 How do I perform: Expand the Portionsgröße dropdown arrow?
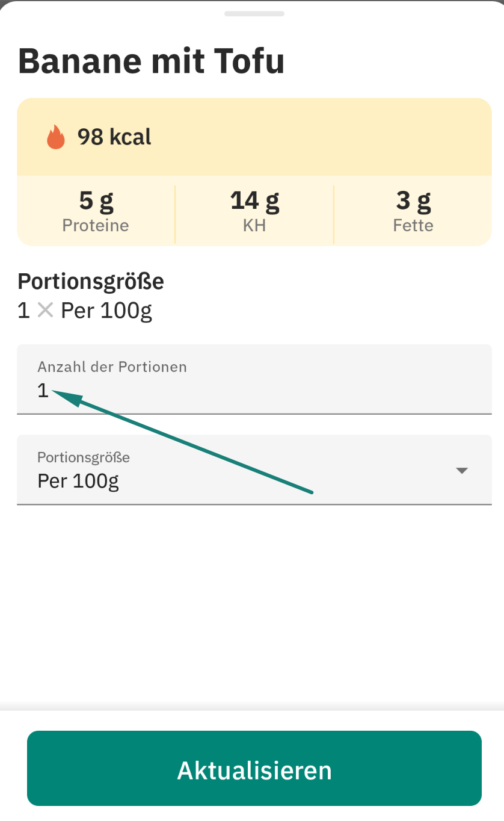[462, 471]
